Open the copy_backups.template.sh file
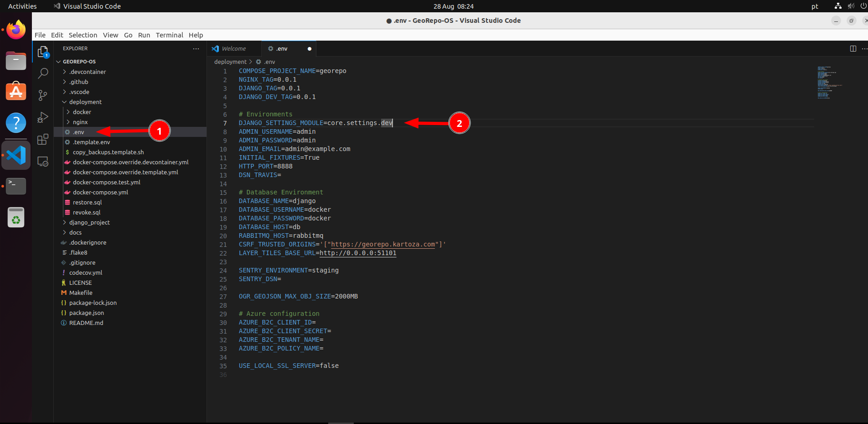The height and width of the screenshot is (424, 868). (108, 152)
